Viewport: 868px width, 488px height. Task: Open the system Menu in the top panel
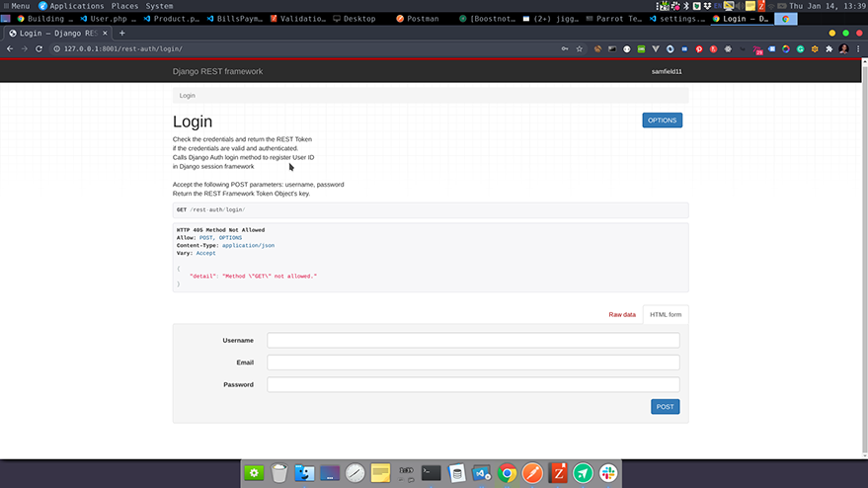click(16, 6)
